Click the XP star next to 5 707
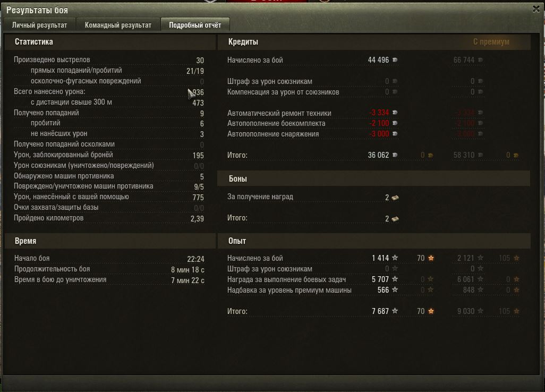This screenshot has width=545, height=392. coord(395,279)
